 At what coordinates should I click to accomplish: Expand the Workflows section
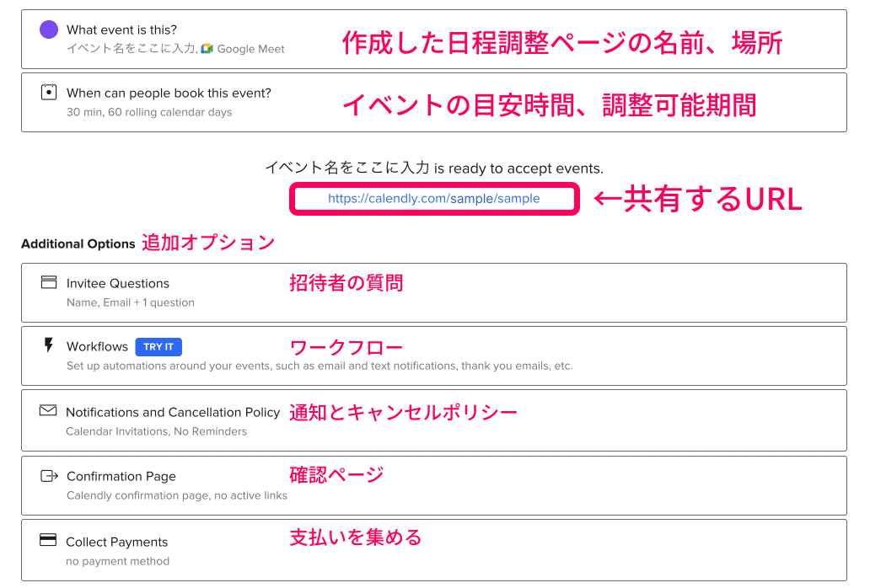(434, 355)
